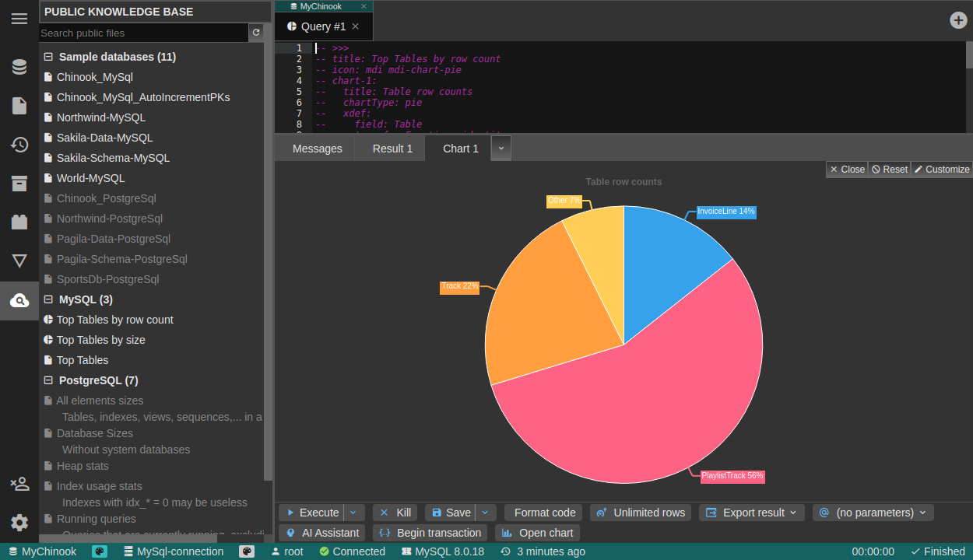The height and width of the screenshot is (560, 973).
Task: Click the cloud public knowledge base icon
Action: tap(19, 301)
